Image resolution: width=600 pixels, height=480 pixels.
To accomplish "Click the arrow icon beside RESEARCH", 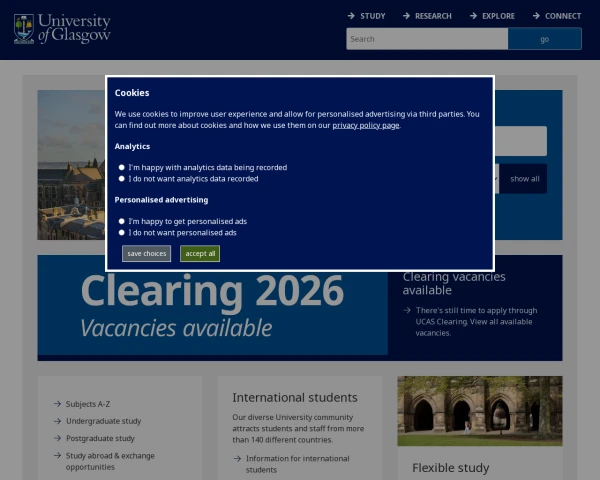I will click(406, 16).
